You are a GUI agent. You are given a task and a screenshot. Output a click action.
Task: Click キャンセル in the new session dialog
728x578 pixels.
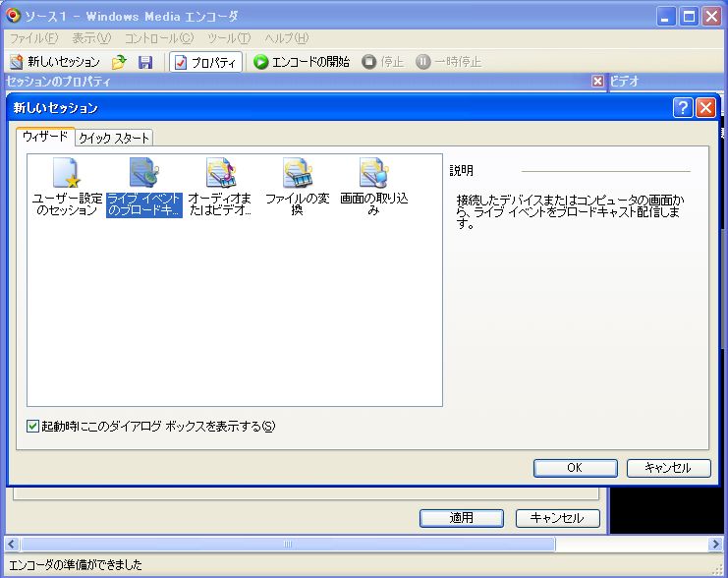tap(668, 468)
